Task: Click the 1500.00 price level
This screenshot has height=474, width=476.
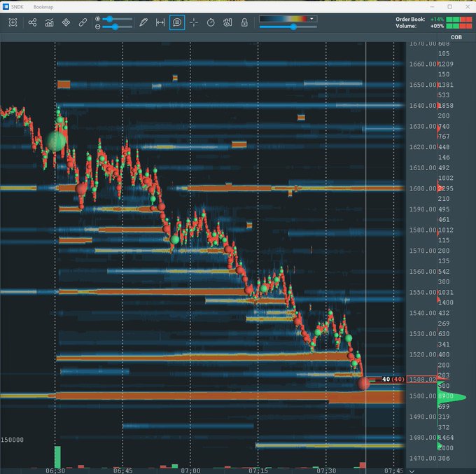Action: (423, 396)
